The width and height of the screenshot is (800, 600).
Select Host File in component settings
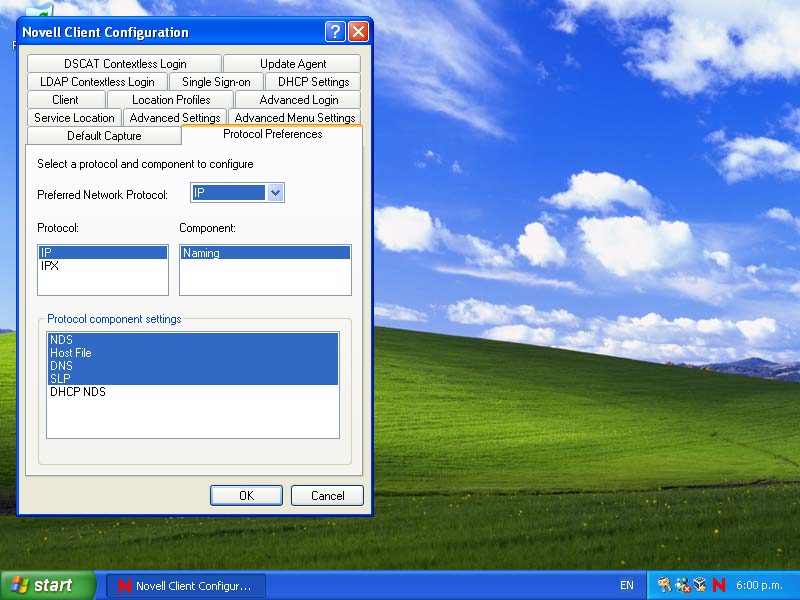coord(193,353)
